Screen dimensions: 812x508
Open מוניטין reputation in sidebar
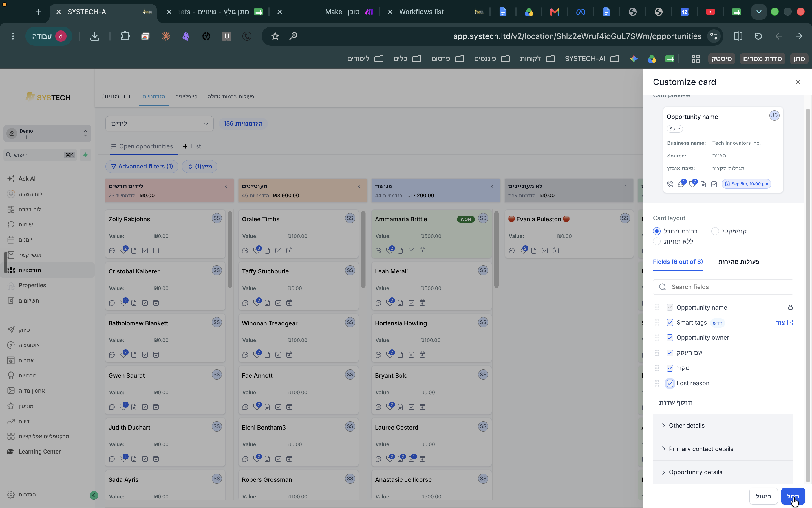(21, 406)
